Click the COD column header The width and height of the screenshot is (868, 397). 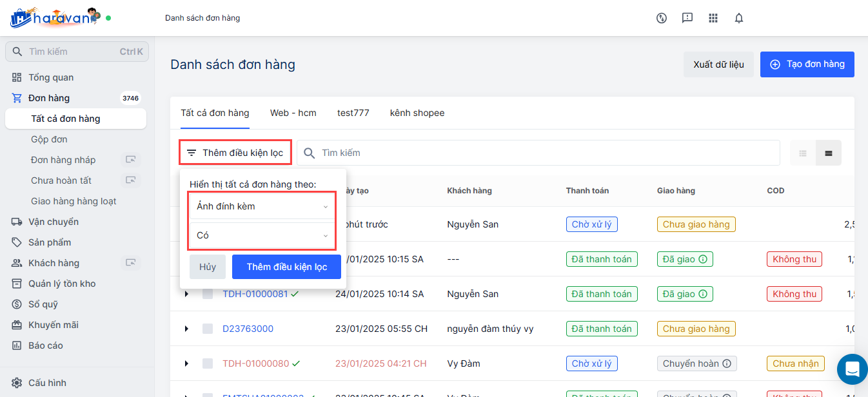[x=776, y=191]
